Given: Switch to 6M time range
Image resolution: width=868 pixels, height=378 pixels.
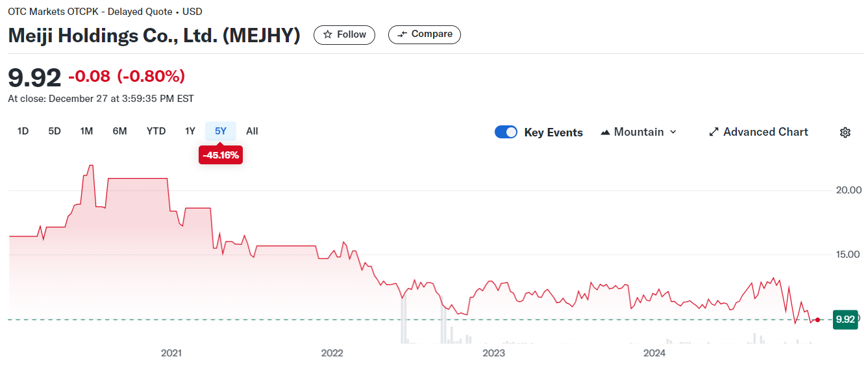Looking at the screenshot, I should [119, 131].
